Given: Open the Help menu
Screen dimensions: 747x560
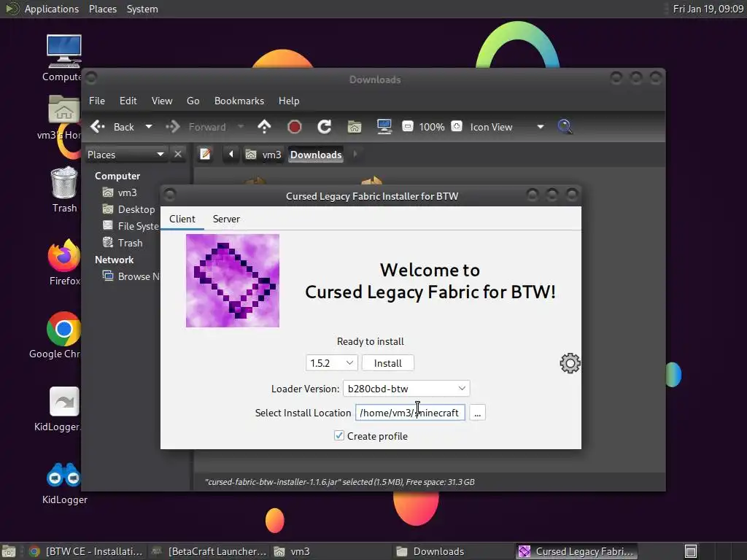Looking at the screenshot, I should coord(289,101).
